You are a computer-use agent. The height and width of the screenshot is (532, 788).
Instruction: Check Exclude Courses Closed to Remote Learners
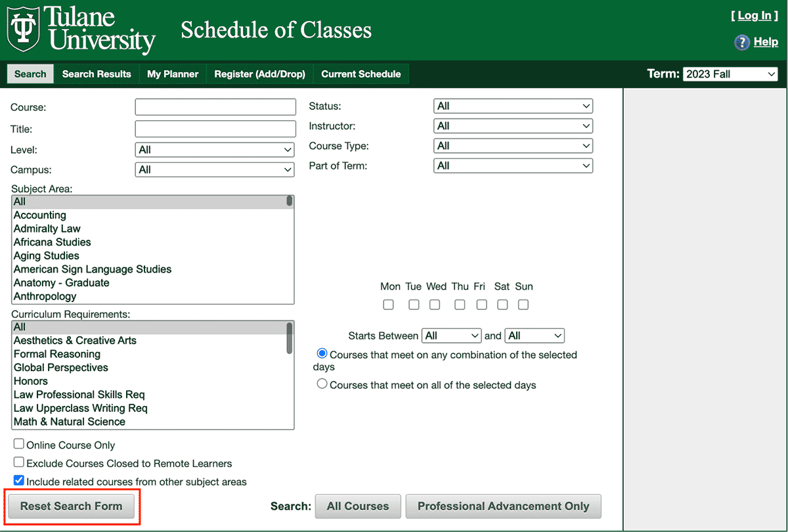(19, 462)
